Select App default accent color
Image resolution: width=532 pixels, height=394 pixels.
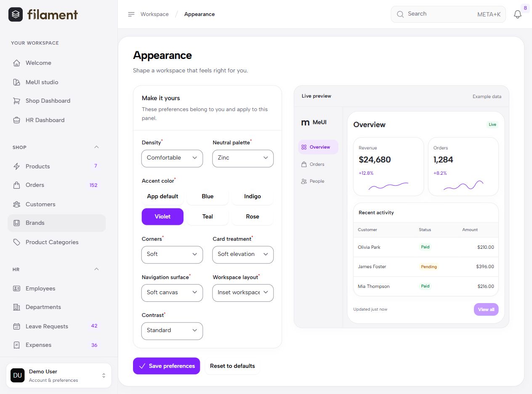coord(162,197)
